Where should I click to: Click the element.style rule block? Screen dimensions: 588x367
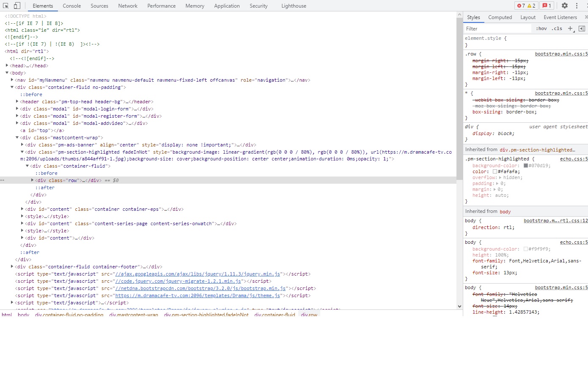525,41
